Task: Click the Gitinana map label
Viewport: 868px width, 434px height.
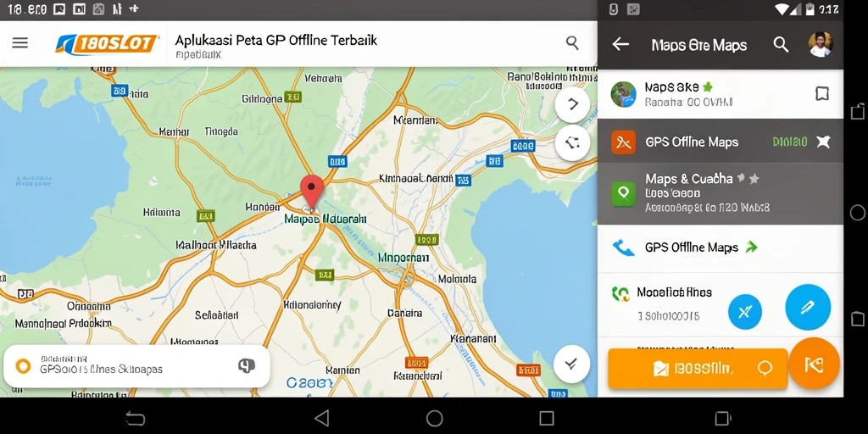Action: click(x=263, y=98)
